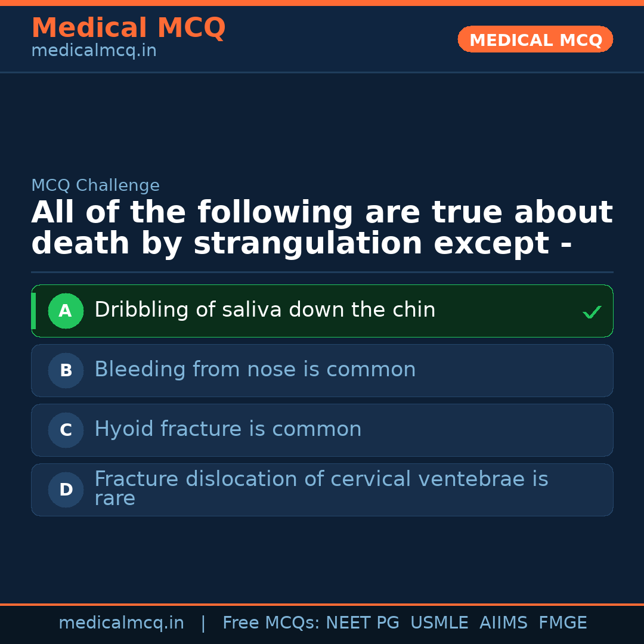Open medicalmcq.in link under header title
The width and height of the screenshot is (644, 644).
(94, 51)
